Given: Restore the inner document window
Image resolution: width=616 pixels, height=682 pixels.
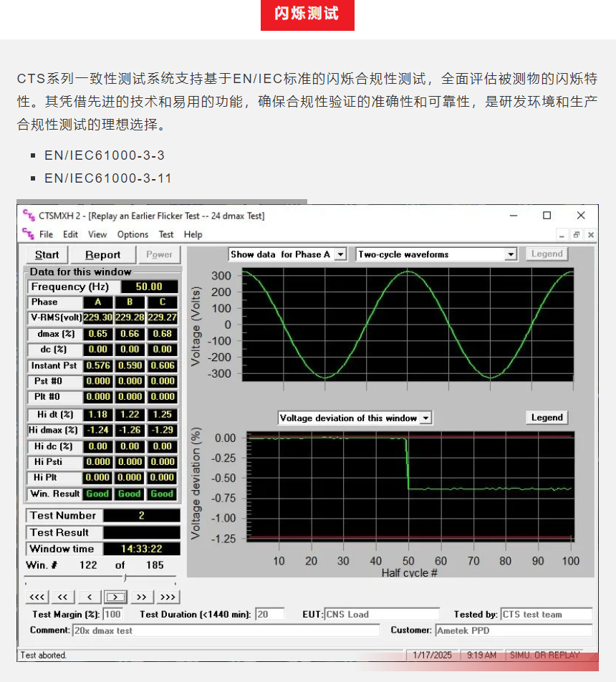Looking at the screenshot, I should coord(576,234).
